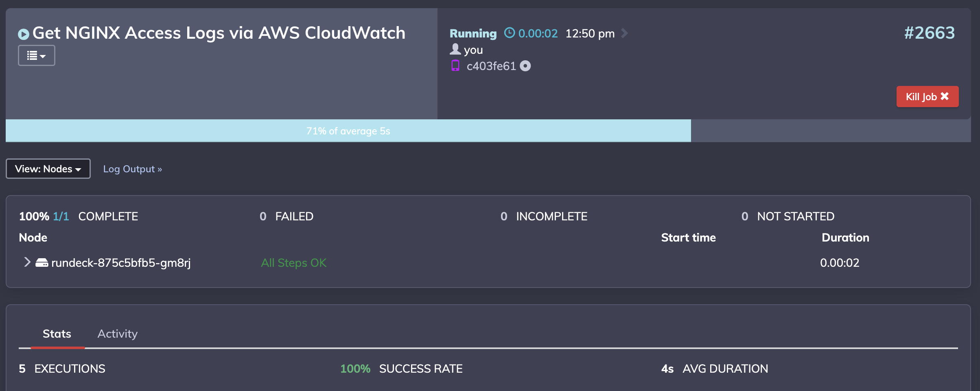Click the circular dot icon after c403fe61
This screenshot has width=980, height=391.
click(525, 66)
